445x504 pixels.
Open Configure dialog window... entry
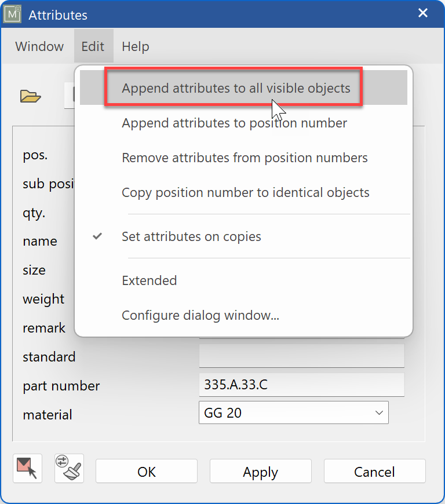coord(243,315)
